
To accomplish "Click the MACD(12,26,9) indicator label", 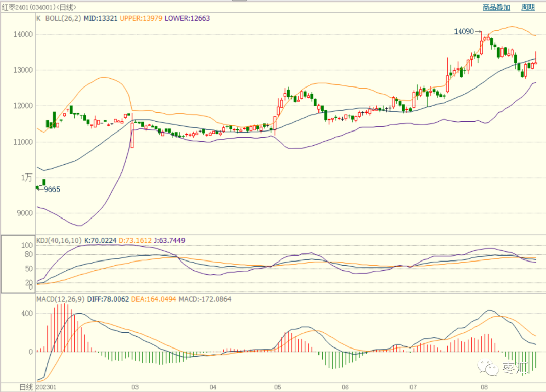I will [x=61, y=299].
